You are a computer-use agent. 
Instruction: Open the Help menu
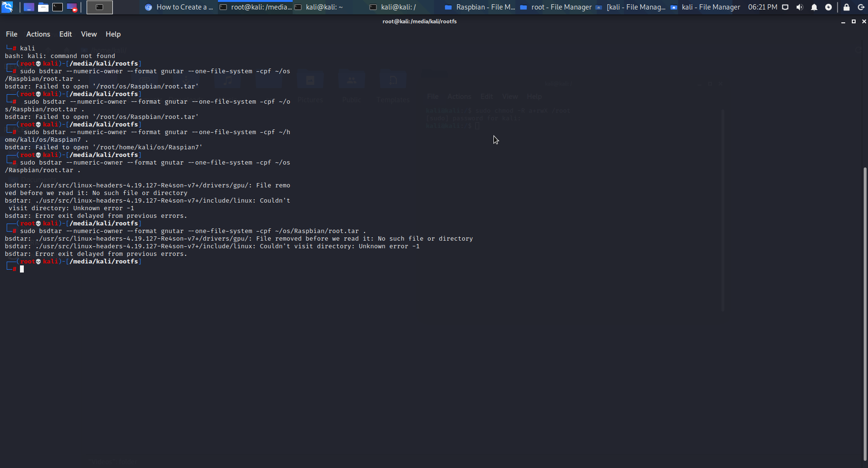click(x=112, y=34)
